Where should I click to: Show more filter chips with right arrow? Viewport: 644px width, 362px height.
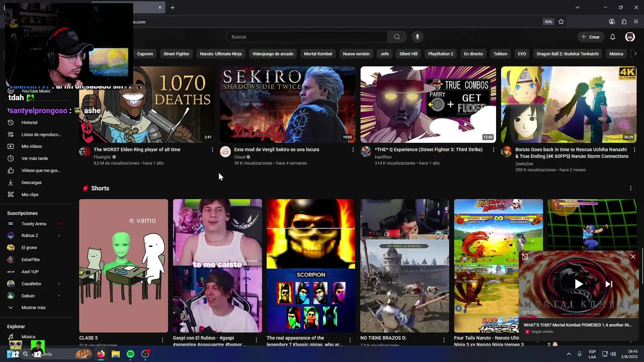635,54
